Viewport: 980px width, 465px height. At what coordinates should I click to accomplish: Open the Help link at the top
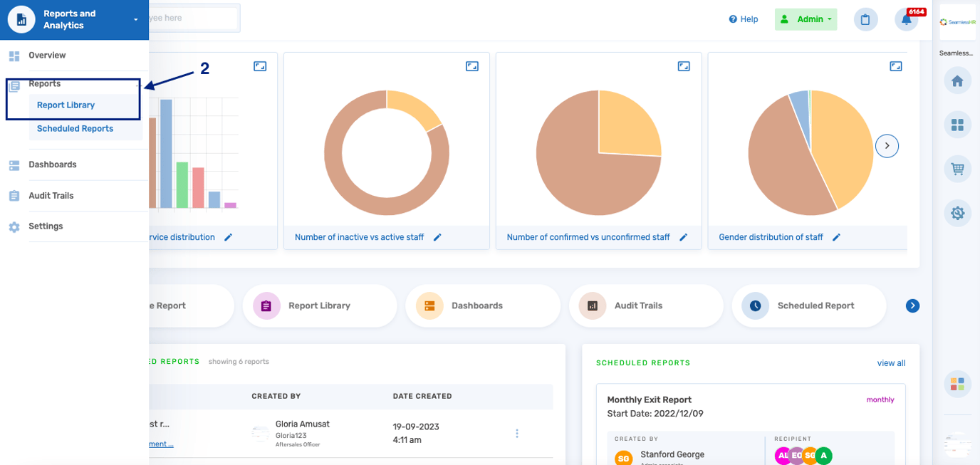coord(743,19)
